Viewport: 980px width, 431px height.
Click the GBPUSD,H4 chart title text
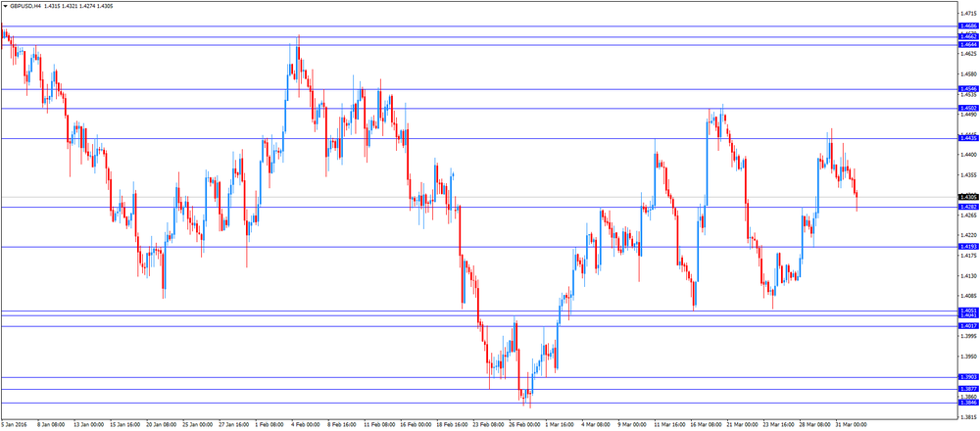[25, 6]
